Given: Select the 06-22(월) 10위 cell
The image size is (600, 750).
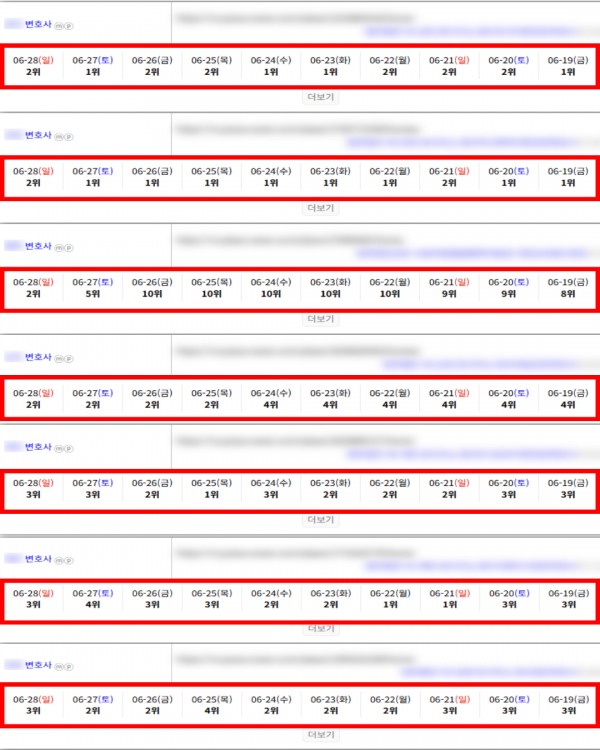Looking at the screenshot, I should coord(389,288).
